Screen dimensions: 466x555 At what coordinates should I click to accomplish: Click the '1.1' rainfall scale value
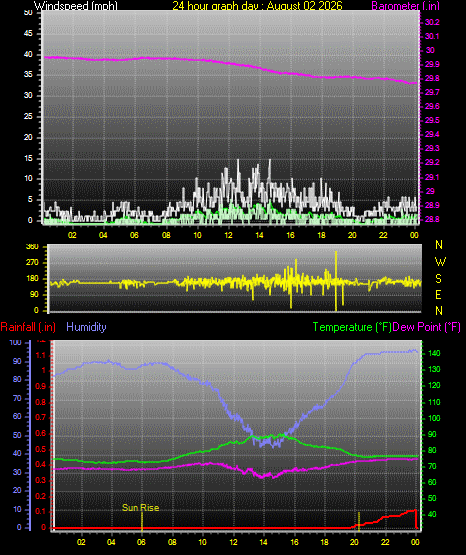pyautogui.click(x=41, y=355)
